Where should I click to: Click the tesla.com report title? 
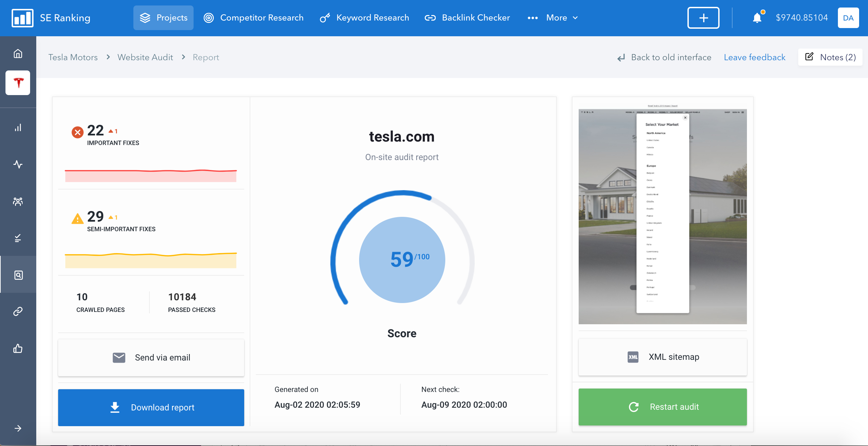click(402, 137)
